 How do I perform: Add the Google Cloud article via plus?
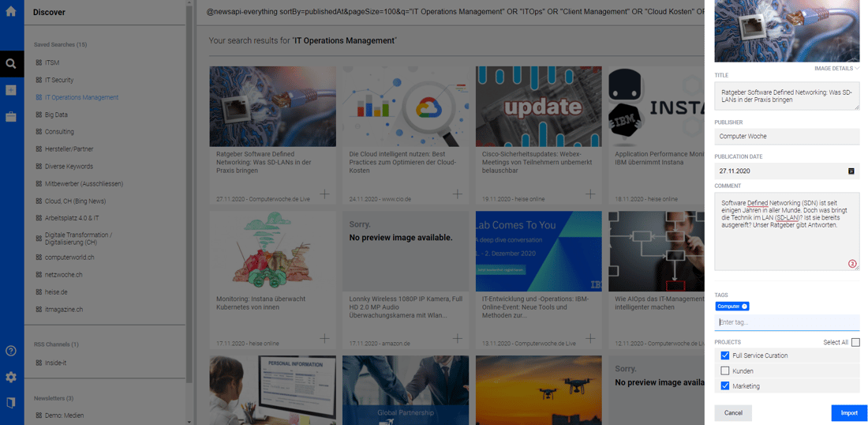point(458,194)
